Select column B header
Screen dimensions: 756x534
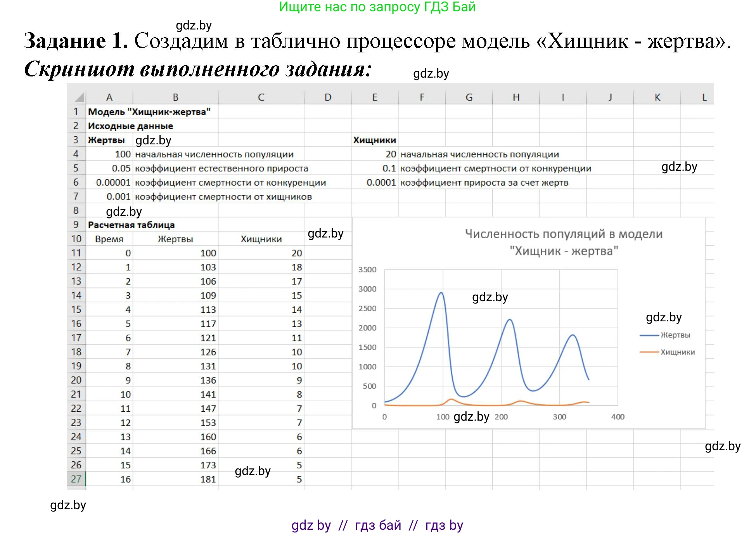(175, 97)
